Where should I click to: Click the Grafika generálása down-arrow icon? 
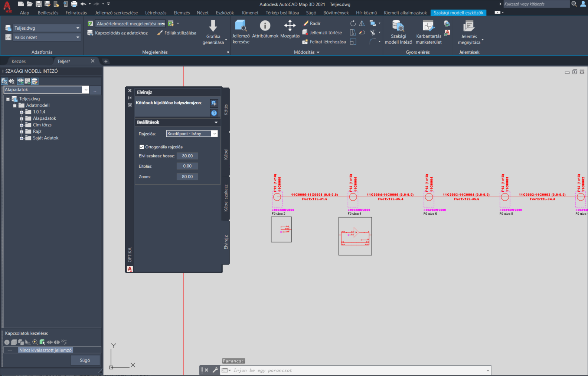tap(213, 26)
